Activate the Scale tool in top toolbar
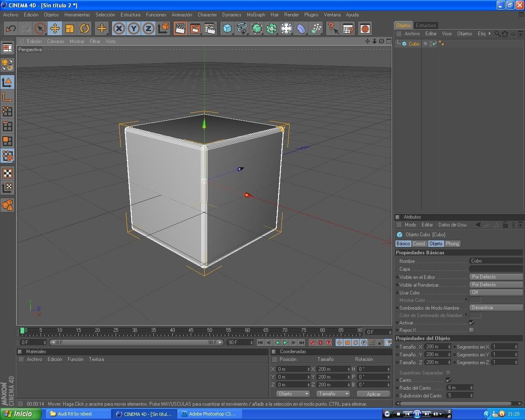Image resolution: width=525 pixels, height=420 pixels. [70, 28]
